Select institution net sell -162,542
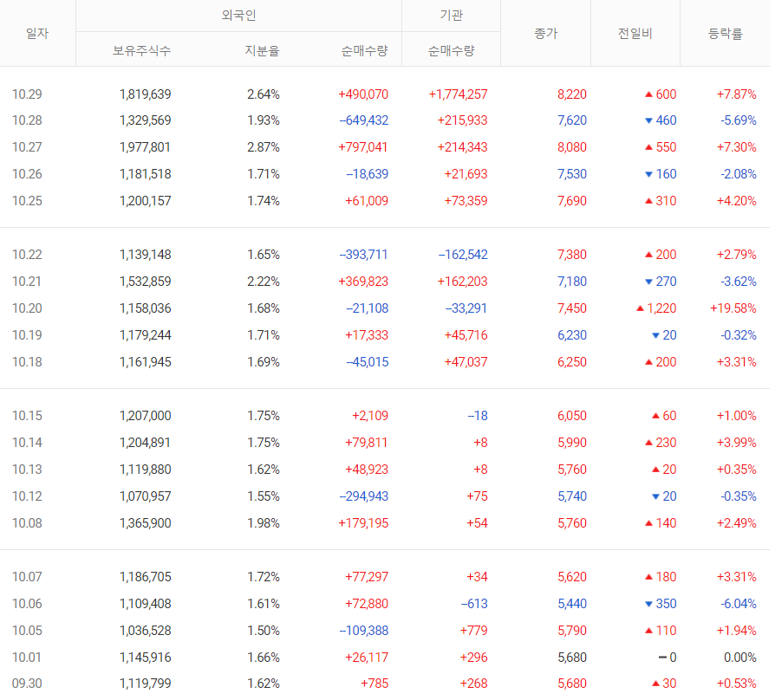This screenshot has height=700, width=775. click(463, 255)
